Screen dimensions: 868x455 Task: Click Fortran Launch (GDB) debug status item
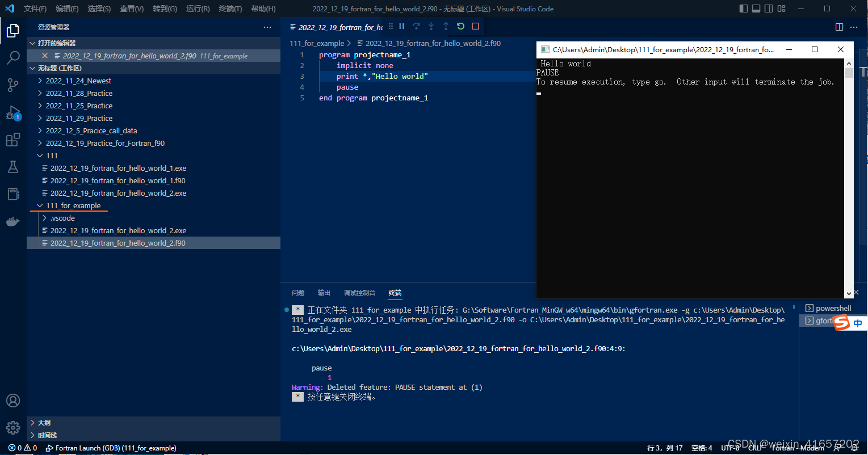[111, 448]
